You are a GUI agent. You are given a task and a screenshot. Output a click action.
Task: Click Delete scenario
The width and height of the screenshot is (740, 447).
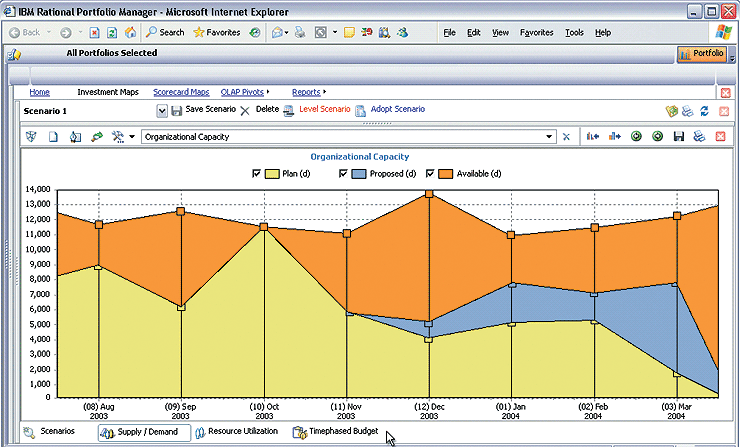260,110
